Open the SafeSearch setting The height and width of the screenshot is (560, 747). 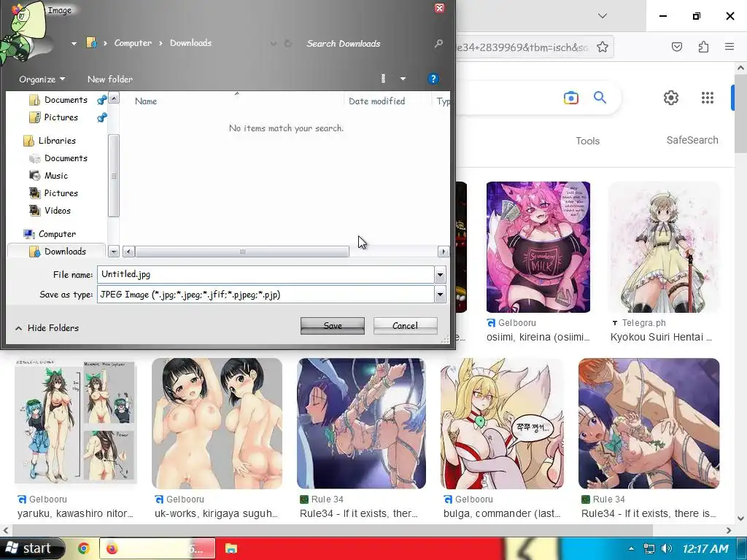click(x=692, y=140)
